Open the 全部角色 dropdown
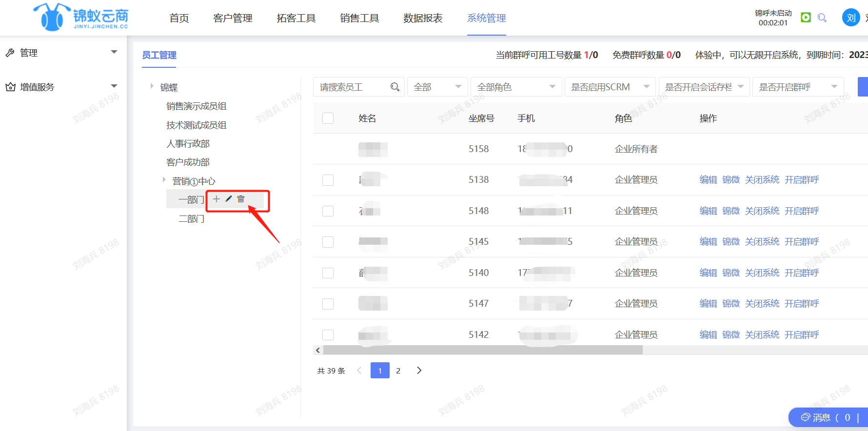The image size is (868, 431). click(516, 87)
